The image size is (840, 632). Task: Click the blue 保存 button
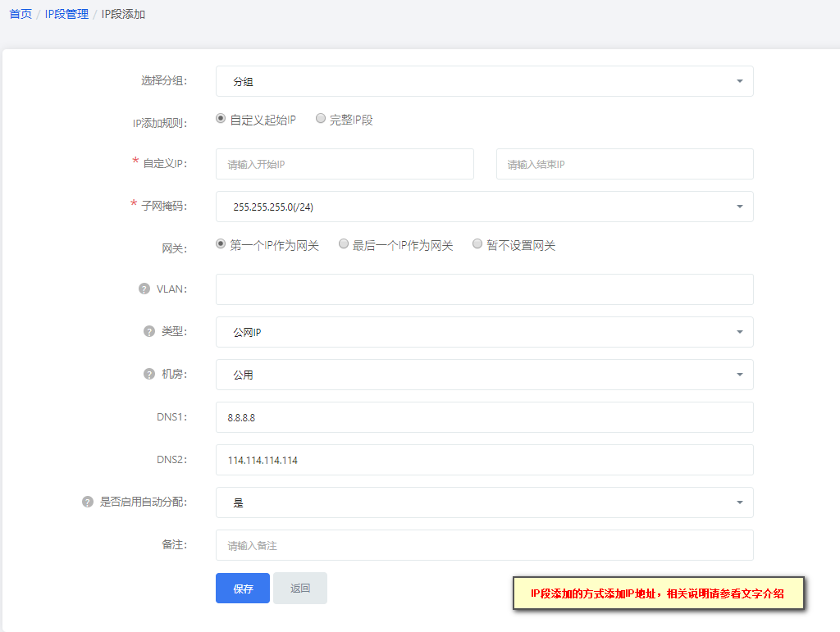tap(243, 589)
